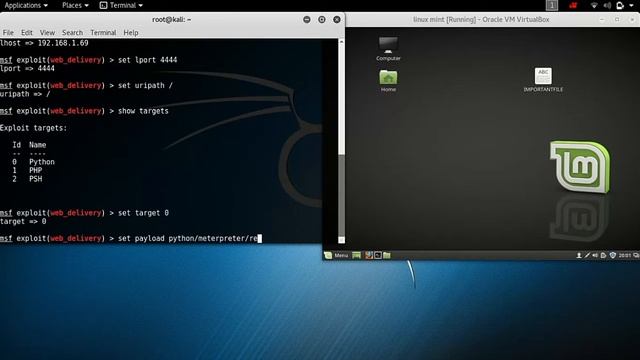The width and height of the screenshot is (640, 360).
Task: Click the clock in Mint panel
Action: 624,256
